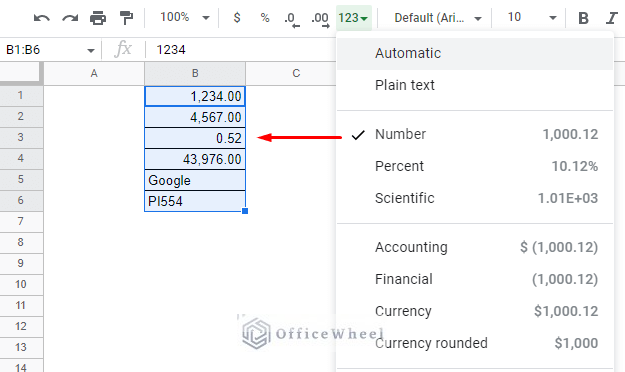Click cell containing PI554

pyautogui.click(x=195, y=201)
